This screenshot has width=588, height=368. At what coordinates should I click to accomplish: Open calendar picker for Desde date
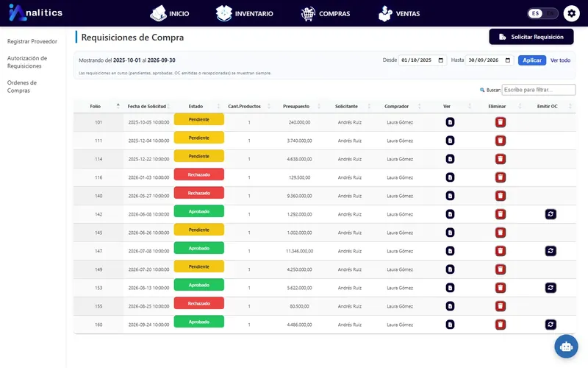[440, 60]
